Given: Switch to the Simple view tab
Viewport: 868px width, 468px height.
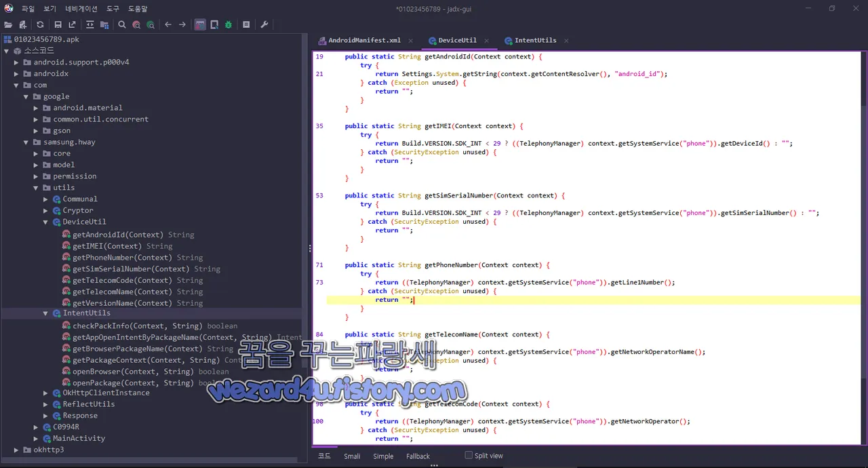Looking at the screenshot, I should 383,456.
